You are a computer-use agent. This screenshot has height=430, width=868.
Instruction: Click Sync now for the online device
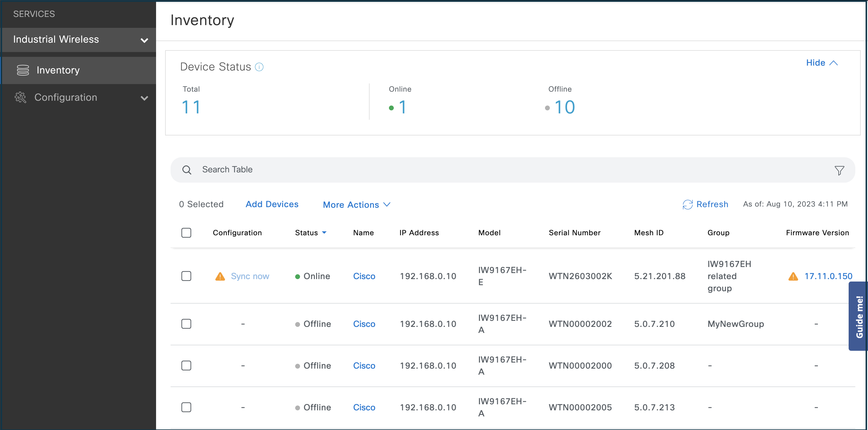click(x=250, y=276)
